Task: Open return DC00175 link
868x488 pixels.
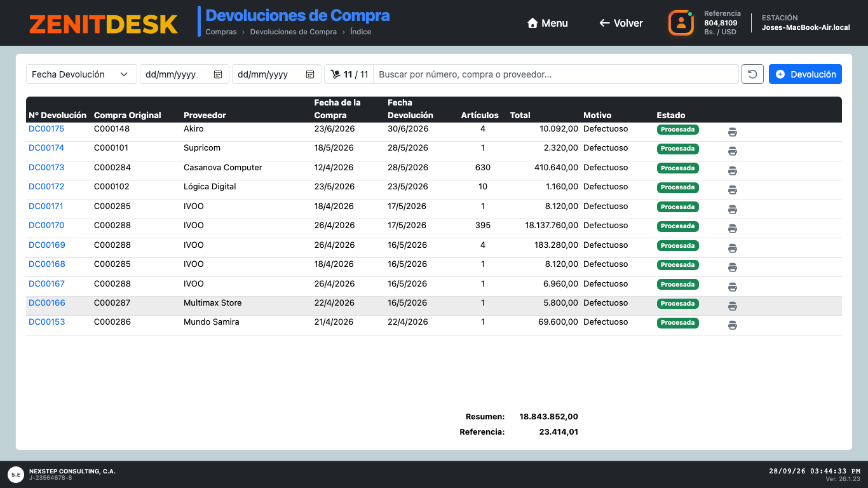Action: pyautogui.click(x=46, y=129)
